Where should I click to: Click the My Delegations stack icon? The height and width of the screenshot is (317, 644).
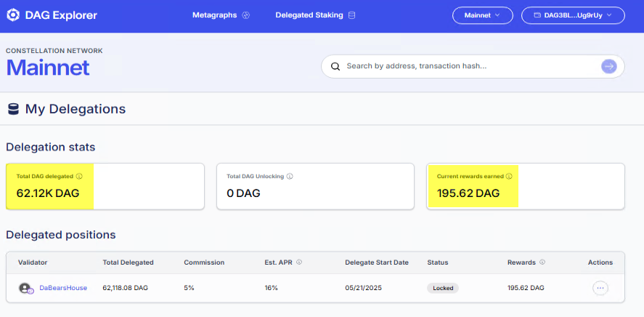point(14,109)
